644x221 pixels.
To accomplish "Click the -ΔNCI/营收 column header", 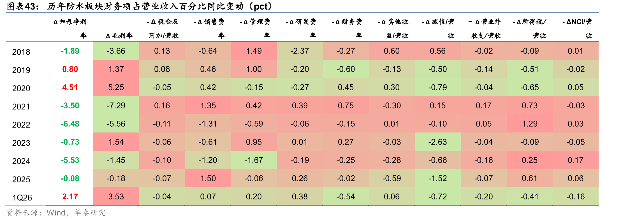I will point(577,29).
